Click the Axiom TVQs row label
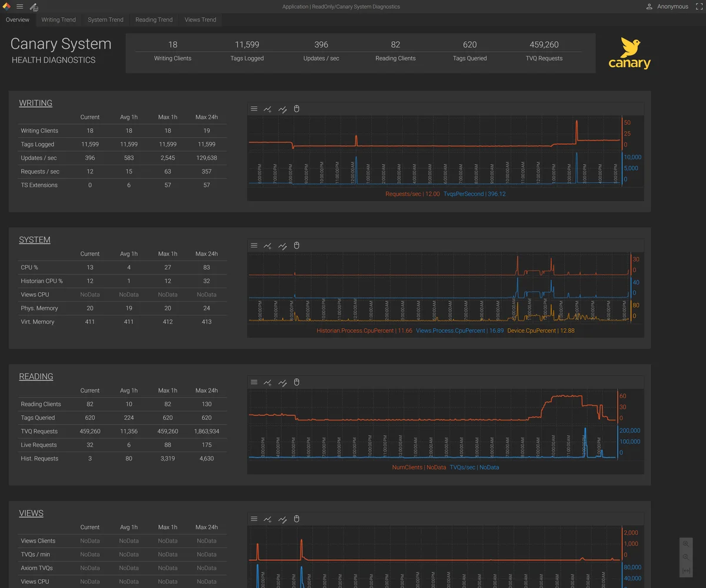 coord(36,568)
